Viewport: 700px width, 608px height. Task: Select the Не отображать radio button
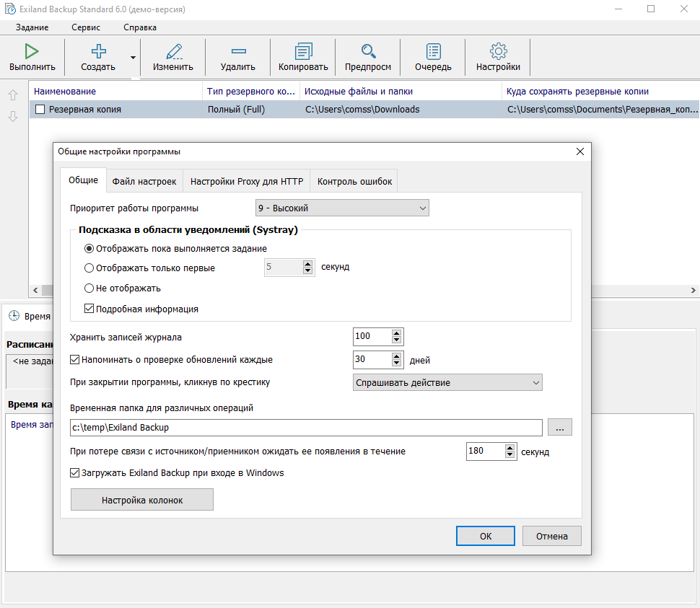click(x=89, y=288)
